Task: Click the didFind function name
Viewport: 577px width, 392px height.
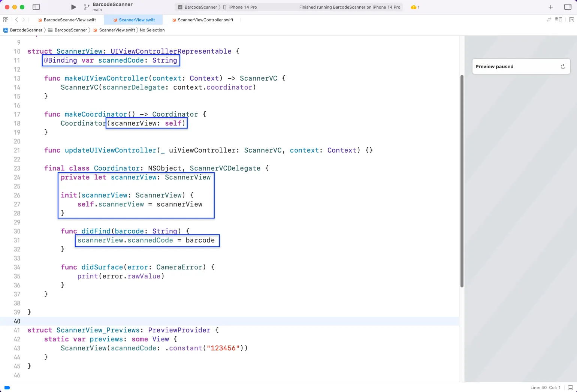Action: [96, 231]
